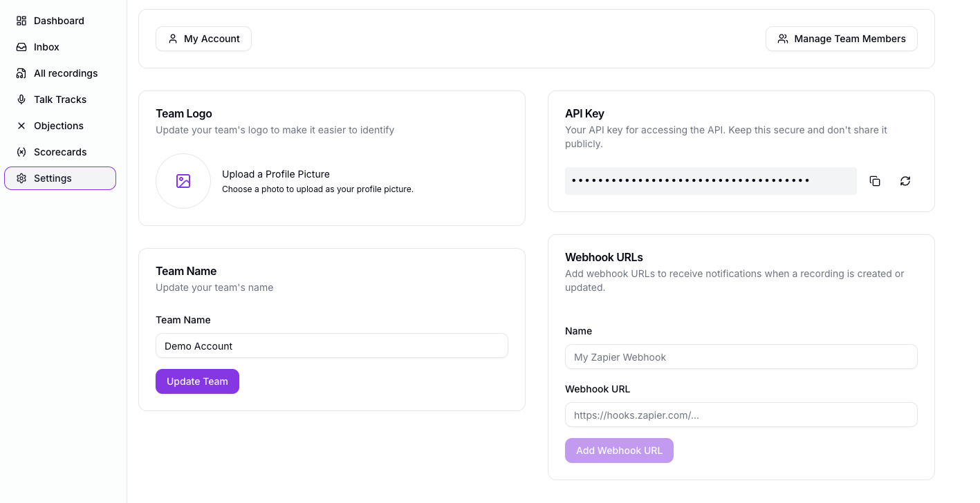This screenshot has height=503, width=980.
Task: Open the Settings navigation entry
Action: (53, 178)
